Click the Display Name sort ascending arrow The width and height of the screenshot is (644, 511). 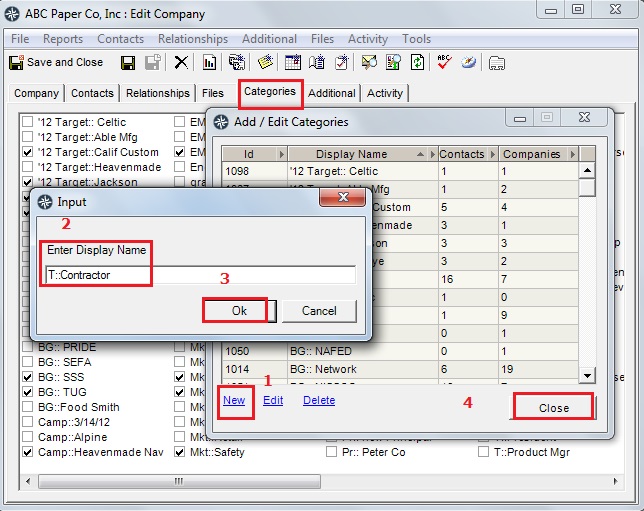(x=420, y=154)
